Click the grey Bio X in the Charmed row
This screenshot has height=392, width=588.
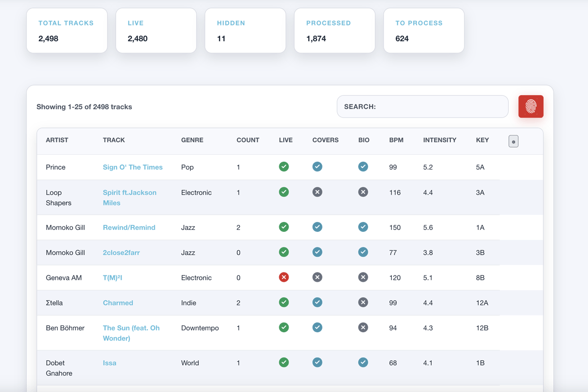pyautogui.click(x=363, y=302)
